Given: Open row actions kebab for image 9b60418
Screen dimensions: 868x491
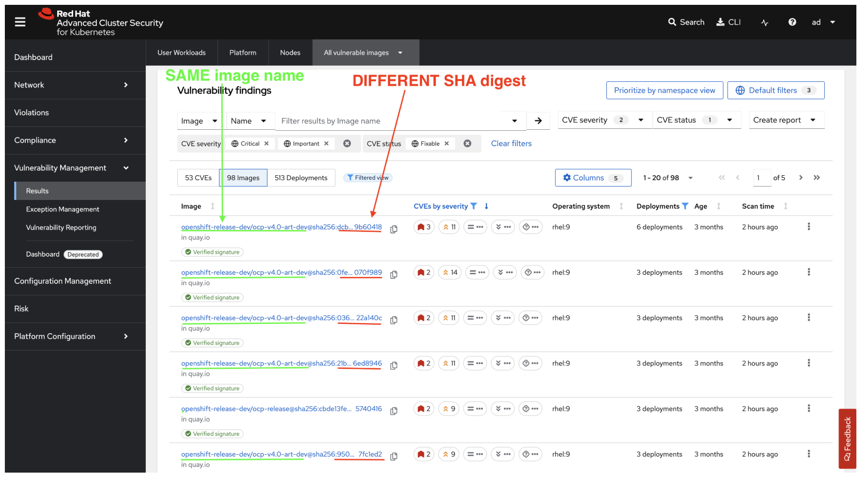Looking at the screenshot, I should click(809, 227).
